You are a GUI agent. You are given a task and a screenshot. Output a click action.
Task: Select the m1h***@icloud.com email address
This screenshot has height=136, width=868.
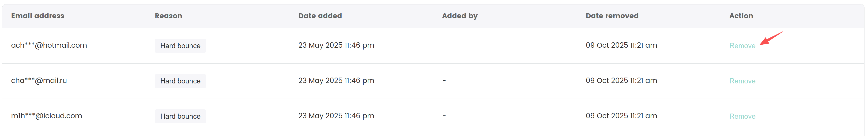(46, 116)
